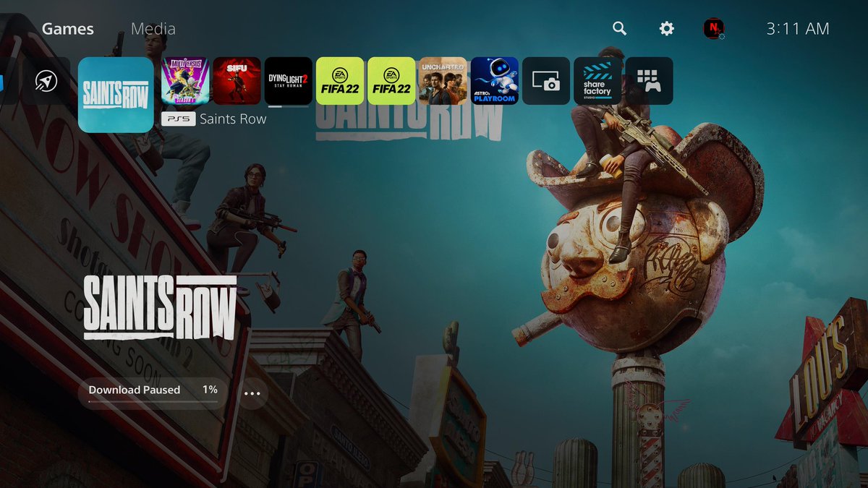The image size is (868, 488).
Task: Open the Settings gear icon
Action: pos(666,28)
